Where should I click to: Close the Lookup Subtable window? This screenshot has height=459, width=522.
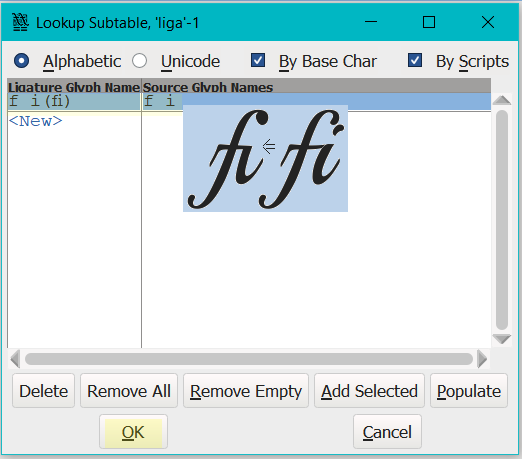488,22
